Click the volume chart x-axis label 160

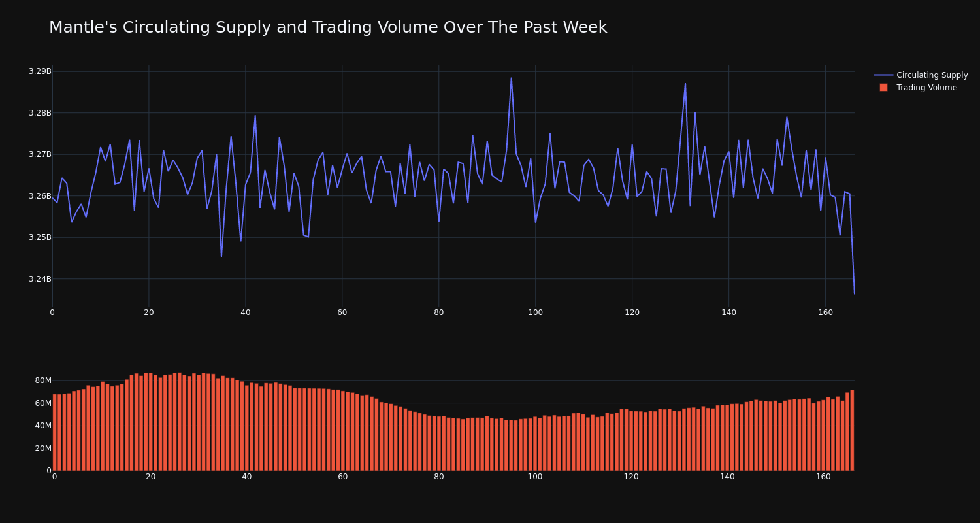tap(823, 477)
